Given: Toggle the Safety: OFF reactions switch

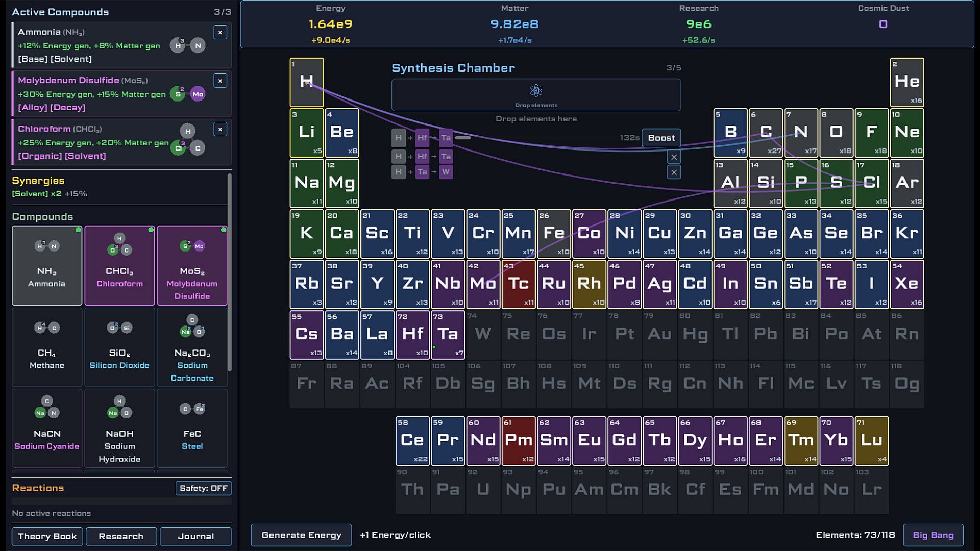Looking at the screenshot, I should [203, 488].
